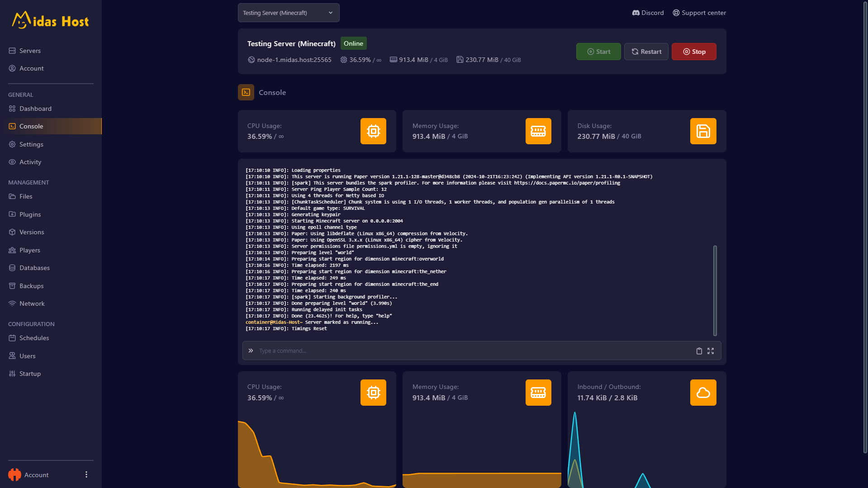Click the Inbound / Outbound cloud icon

point(703,393)
